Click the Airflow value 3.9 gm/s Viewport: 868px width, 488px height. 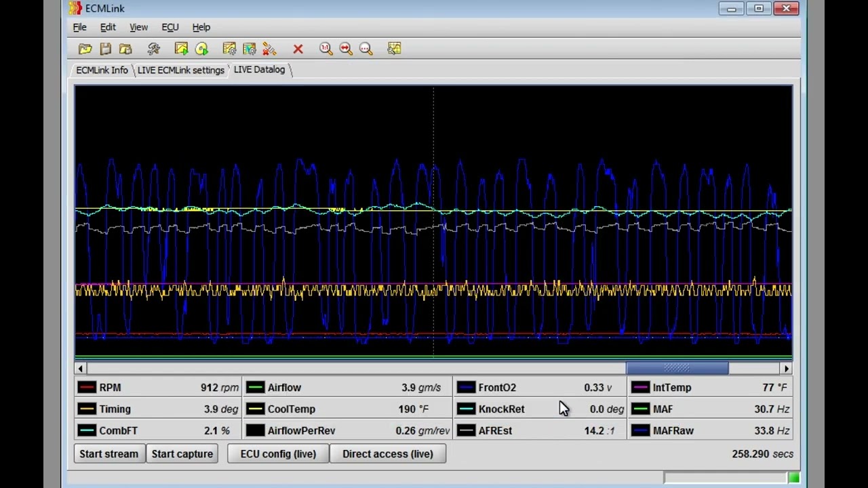tap(421, 388)
